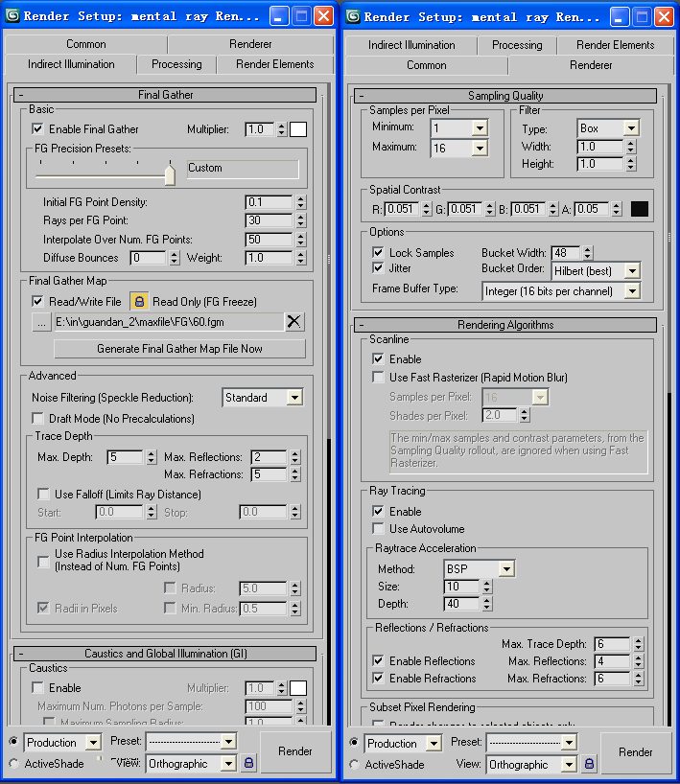Enable Use Fast Rasterizer (Rapid Motion Blur)
The height and width of the screenshot is (784, 680).
tap(378, 377)
